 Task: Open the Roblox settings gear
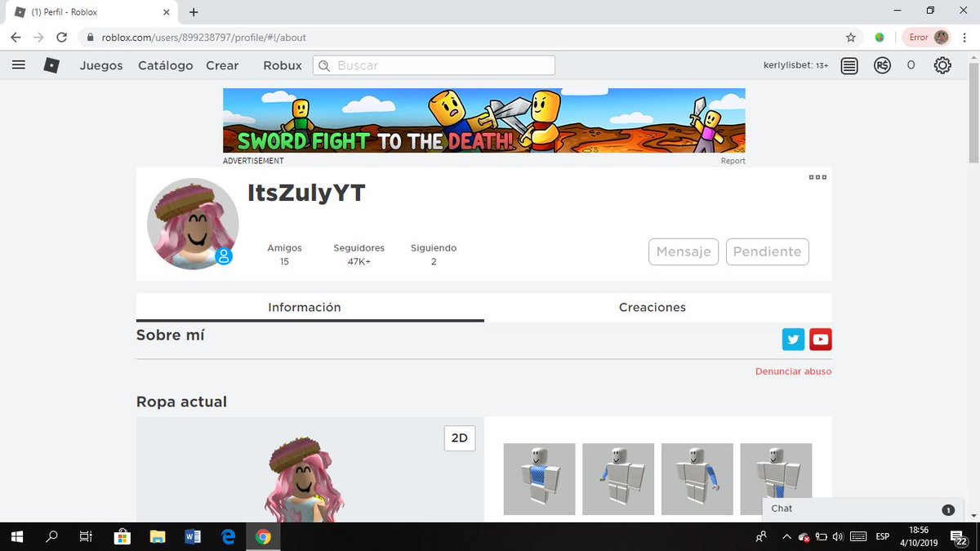coord(942,65)
